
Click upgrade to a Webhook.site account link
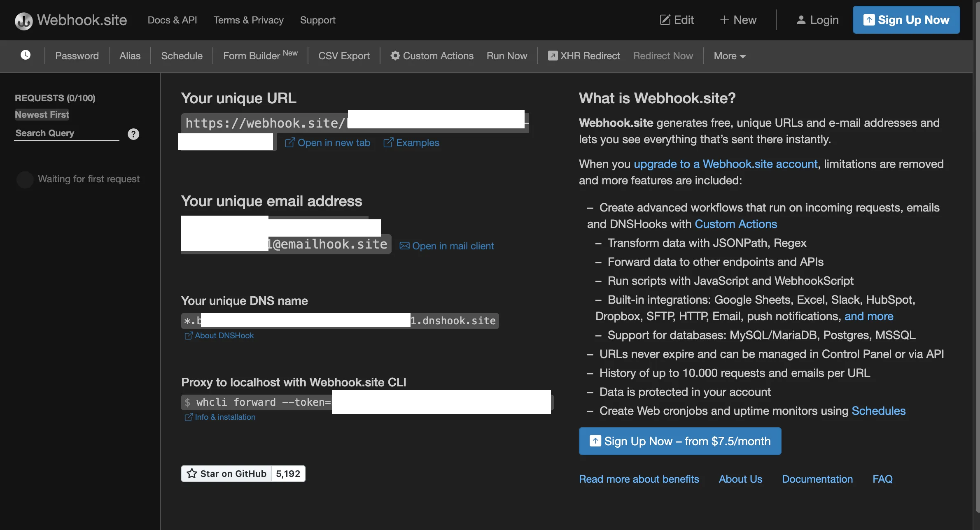pos(726,164)
